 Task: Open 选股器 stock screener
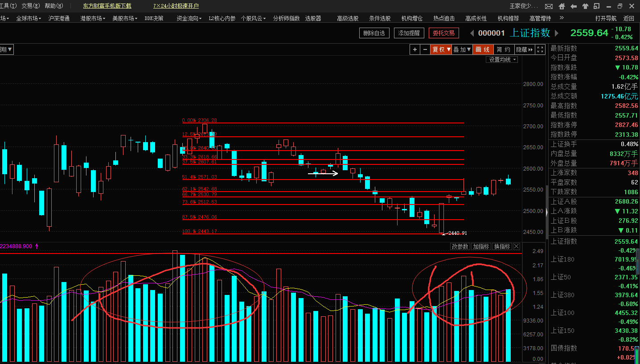click(x=313, y=18)
